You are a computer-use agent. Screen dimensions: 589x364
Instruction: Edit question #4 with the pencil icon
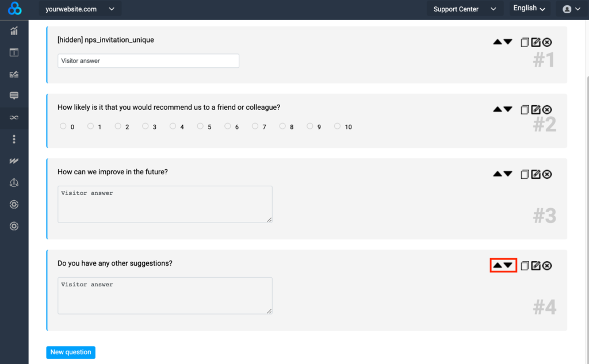click(x=536, y=265)
